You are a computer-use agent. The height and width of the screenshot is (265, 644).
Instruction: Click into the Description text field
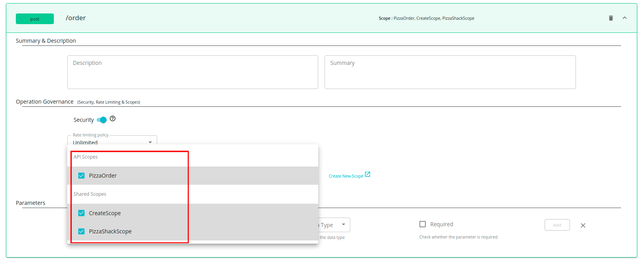point(192,72)
